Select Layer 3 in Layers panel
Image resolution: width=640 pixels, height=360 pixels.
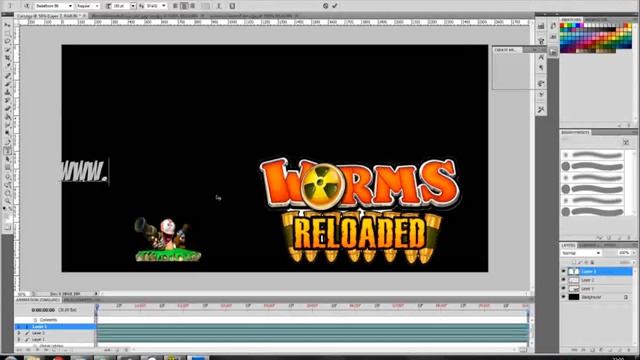pos(596,271)
